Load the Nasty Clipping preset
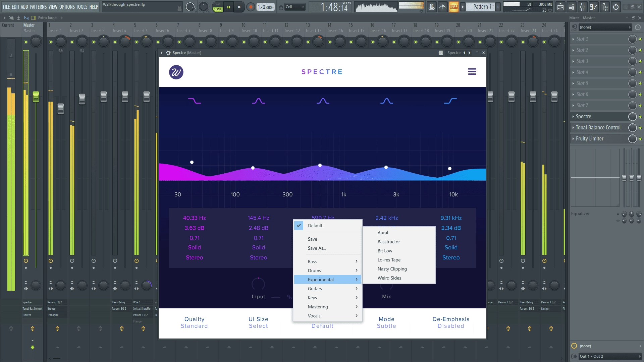This screenshot has height=362, width=644. coord(399,269)
